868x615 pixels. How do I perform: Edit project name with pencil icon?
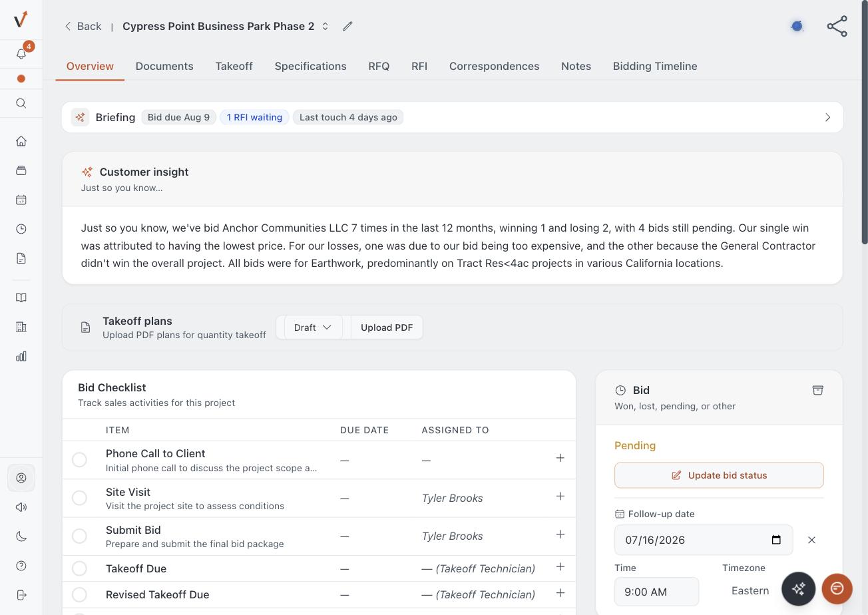click(x=347, y=26)
